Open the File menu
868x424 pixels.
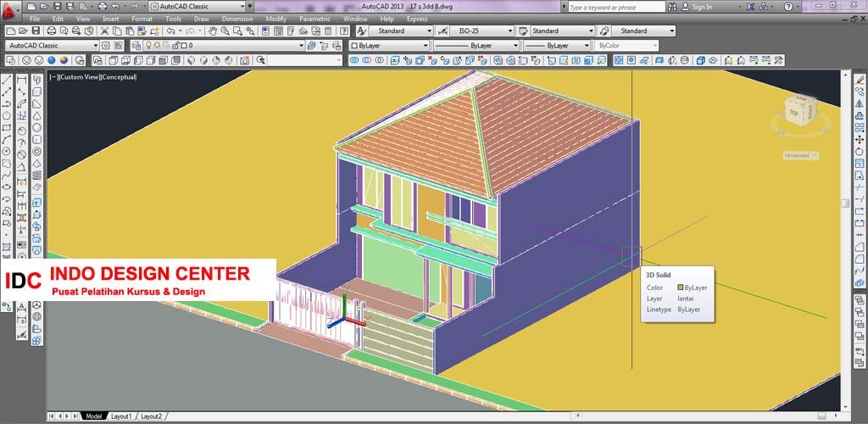[35, 19]
